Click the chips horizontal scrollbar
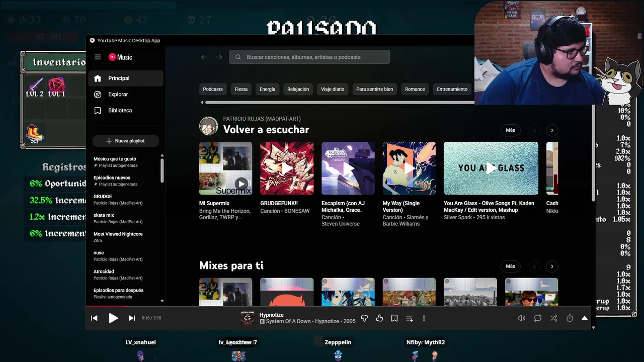Viewport: 644px width, 362px height. point(340,103)
